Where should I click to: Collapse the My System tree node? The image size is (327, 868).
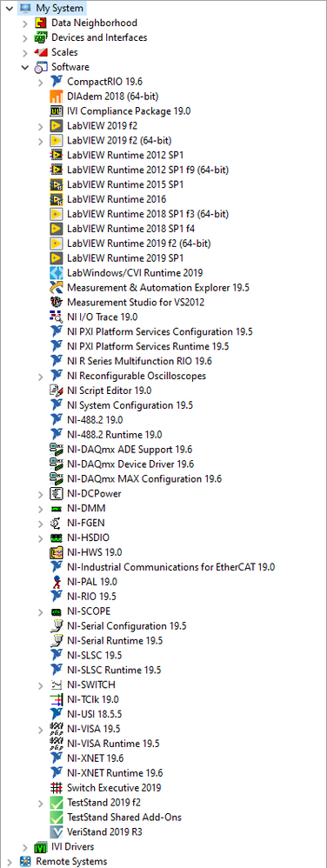(9, 9)
